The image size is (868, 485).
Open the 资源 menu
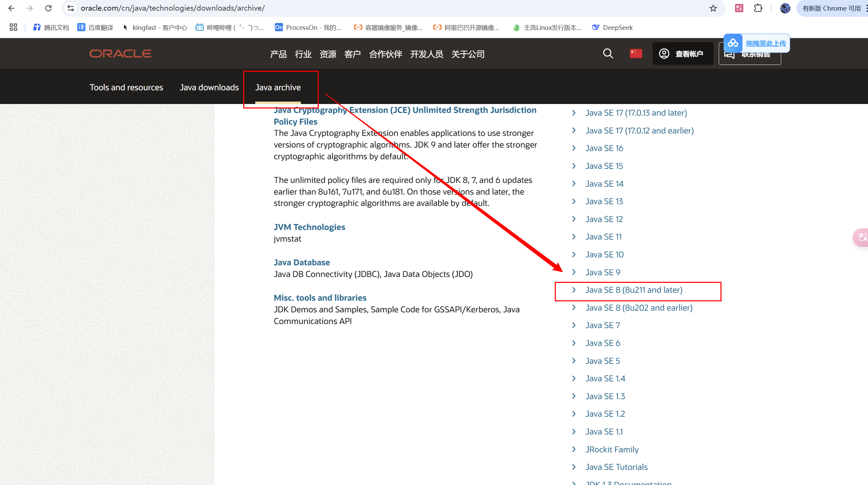coord(328,54)
